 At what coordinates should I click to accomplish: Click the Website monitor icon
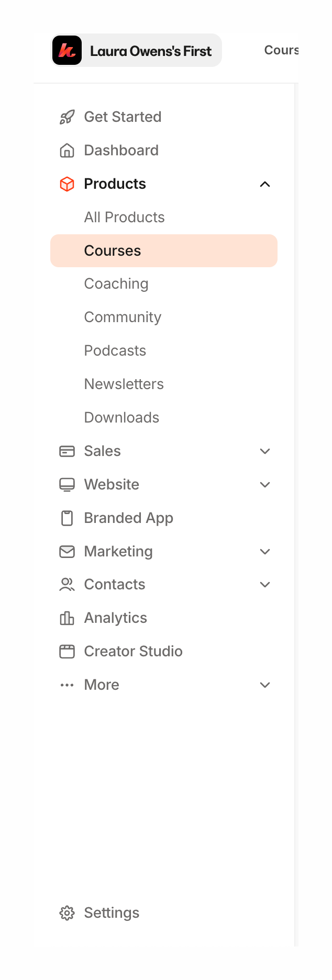[67, 485]
